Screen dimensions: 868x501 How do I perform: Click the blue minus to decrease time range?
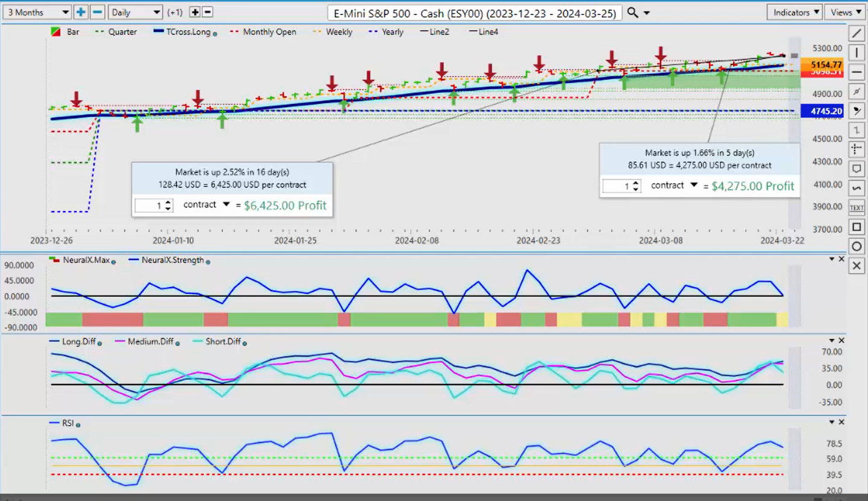[x=98, y=12]
